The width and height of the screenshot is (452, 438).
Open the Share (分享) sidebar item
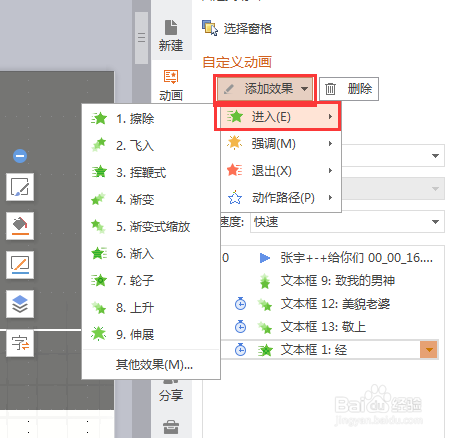pos(171,395)
